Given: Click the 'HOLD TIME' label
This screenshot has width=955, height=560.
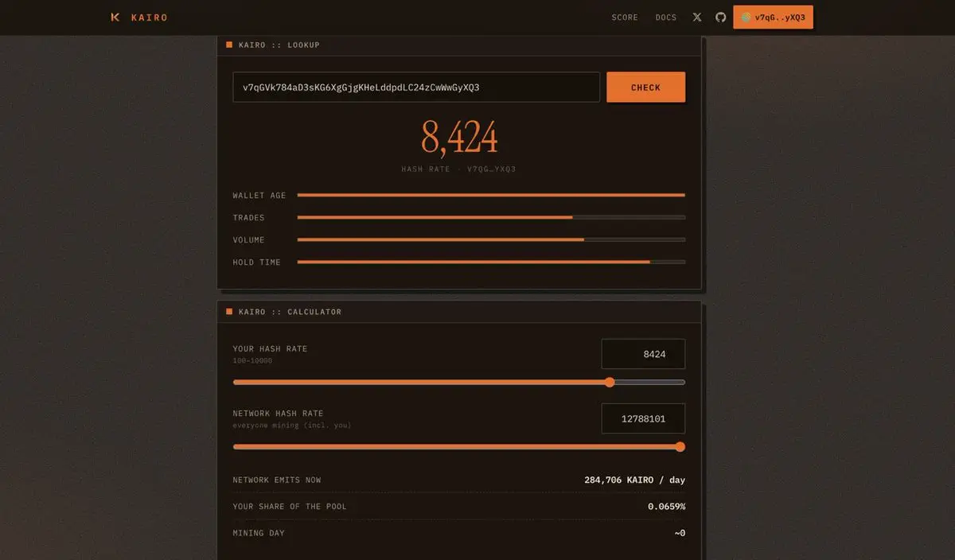Looking at the screenshot, I should (256, 262).
